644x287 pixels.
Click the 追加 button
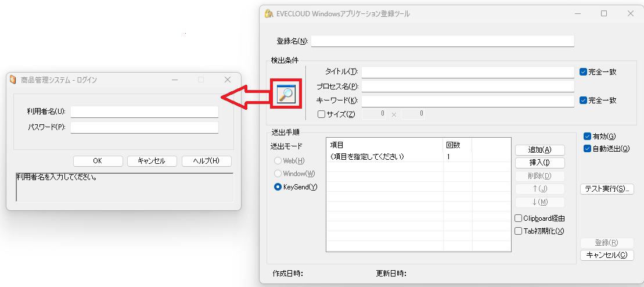[539, 150]
